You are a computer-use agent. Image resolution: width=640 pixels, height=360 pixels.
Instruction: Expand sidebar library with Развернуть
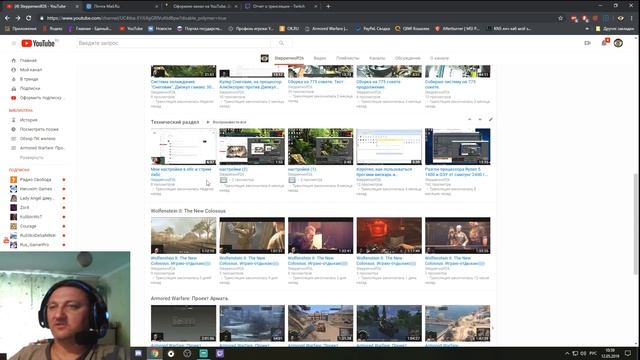pos(31,158)
